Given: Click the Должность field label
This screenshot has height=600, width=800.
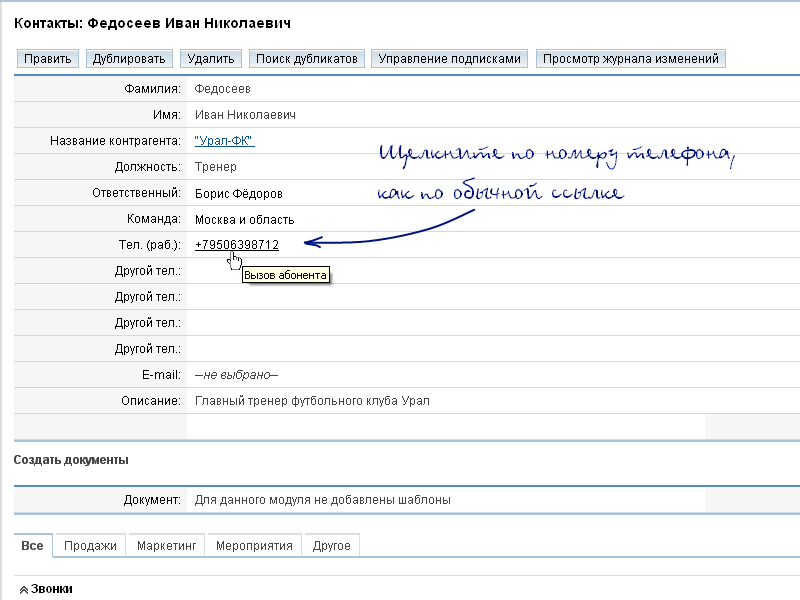Looking at the screenshot, I should (147, 167).
